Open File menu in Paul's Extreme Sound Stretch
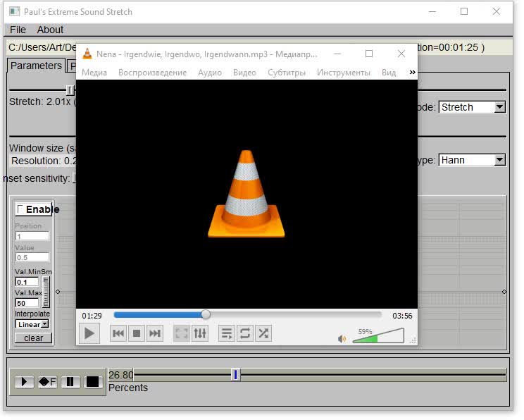This screenshot has width=524, height=420. click(x=18, y=30)
